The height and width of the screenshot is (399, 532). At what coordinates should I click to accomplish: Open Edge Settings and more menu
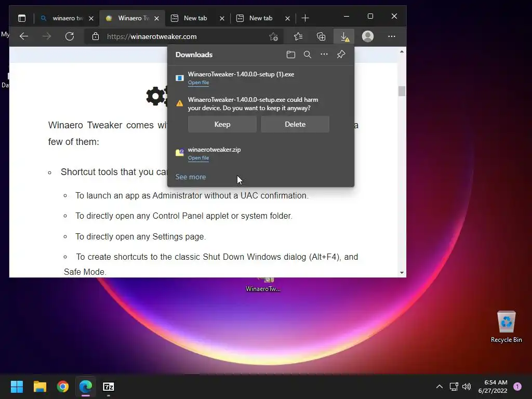pos(392,36)
